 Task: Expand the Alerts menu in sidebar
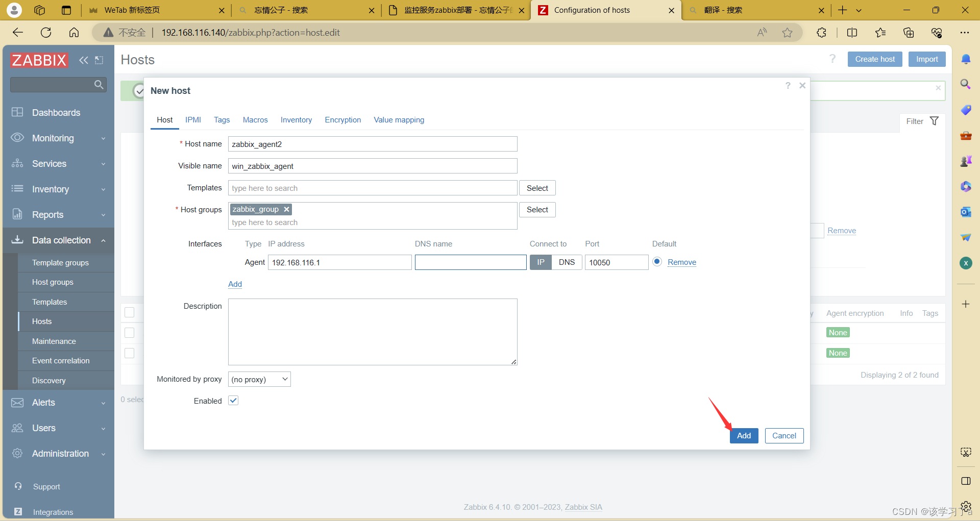point(58,402)
